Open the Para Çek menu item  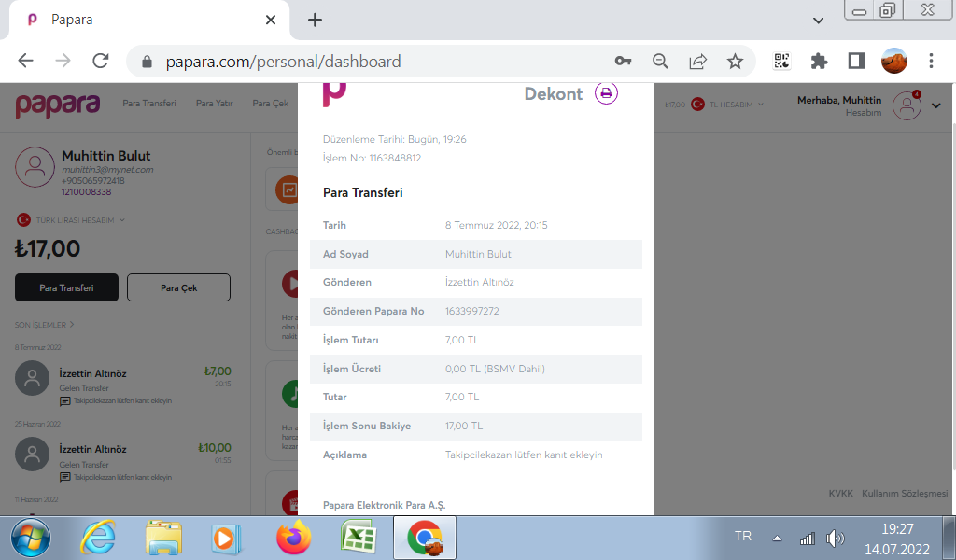(271, 104)
